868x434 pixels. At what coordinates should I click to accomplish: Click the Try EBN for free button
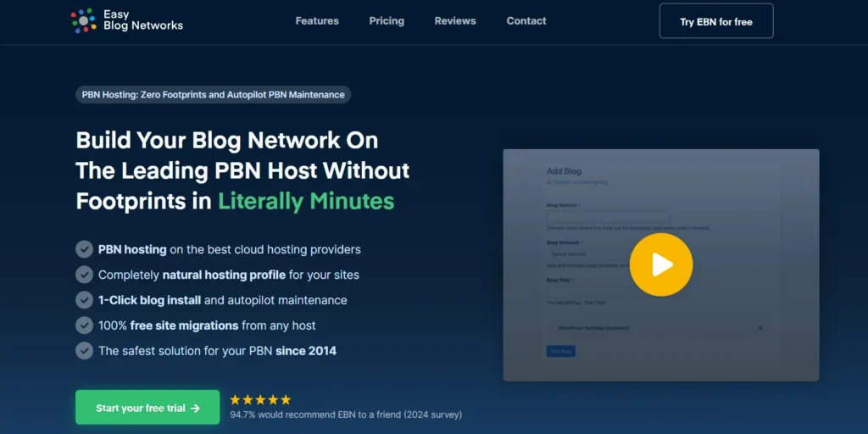click(x=716, y=21)
